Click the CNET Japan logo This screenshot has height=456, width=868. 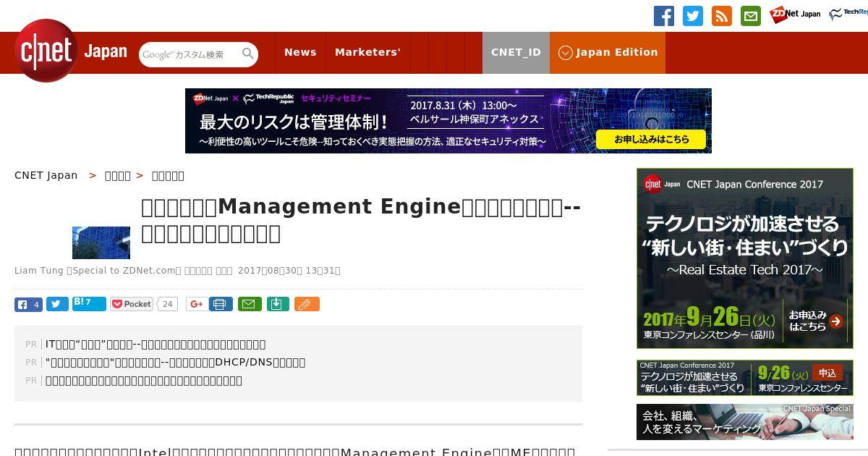point(70,51)
